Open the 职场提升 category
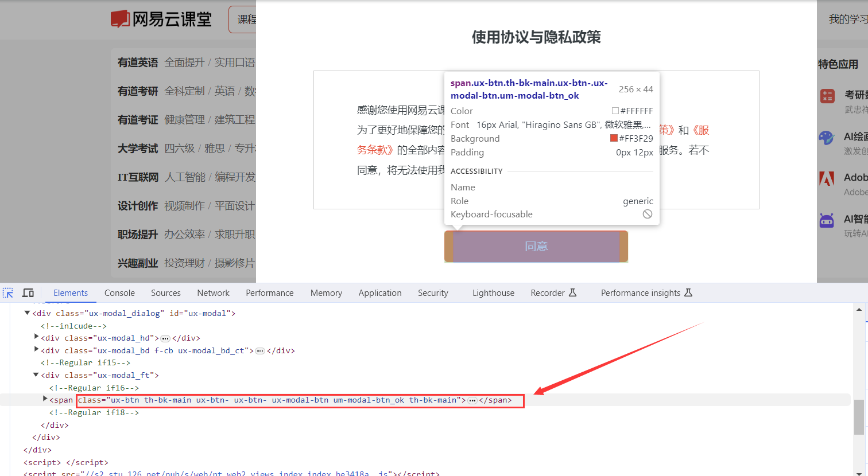The image size is (868, 476). click(x=138, y=235)
